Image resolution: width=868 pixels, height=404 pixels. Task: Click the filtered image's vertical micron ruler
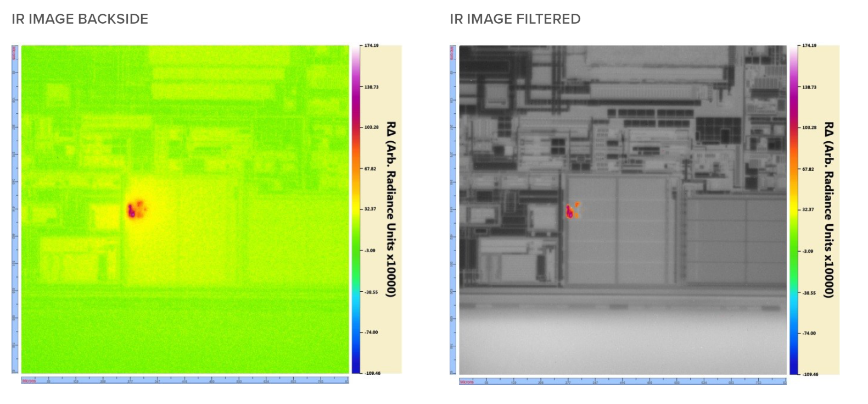pos(453,210)
